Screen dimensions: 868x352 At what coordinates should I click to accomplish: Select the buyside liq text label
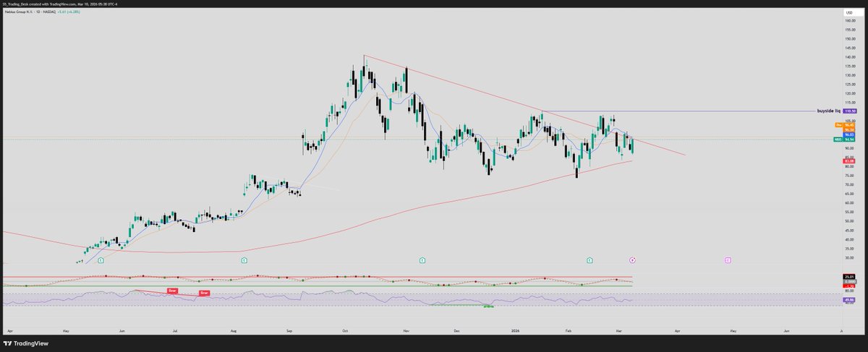[827, 111]
